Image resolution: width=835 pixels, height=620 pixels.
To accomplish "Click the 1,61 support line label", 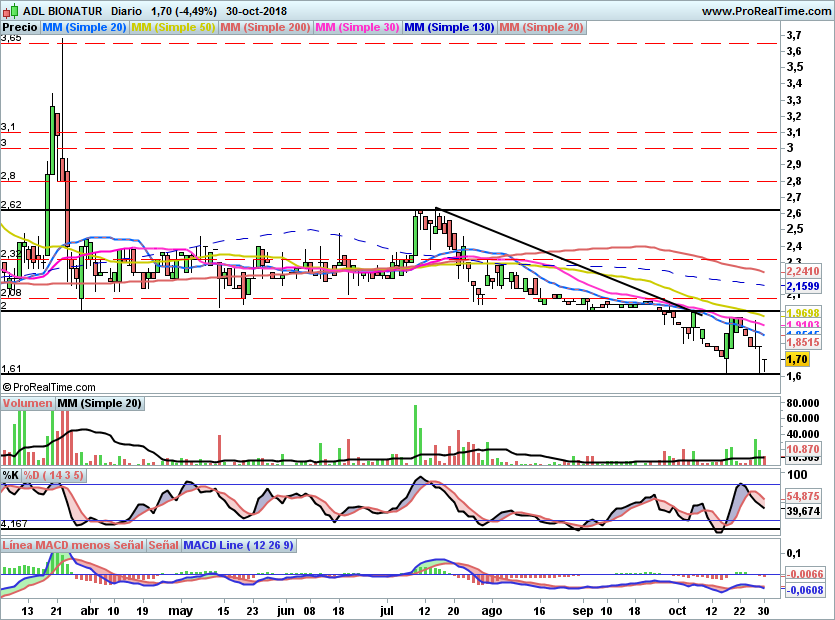I will point(11,369).
